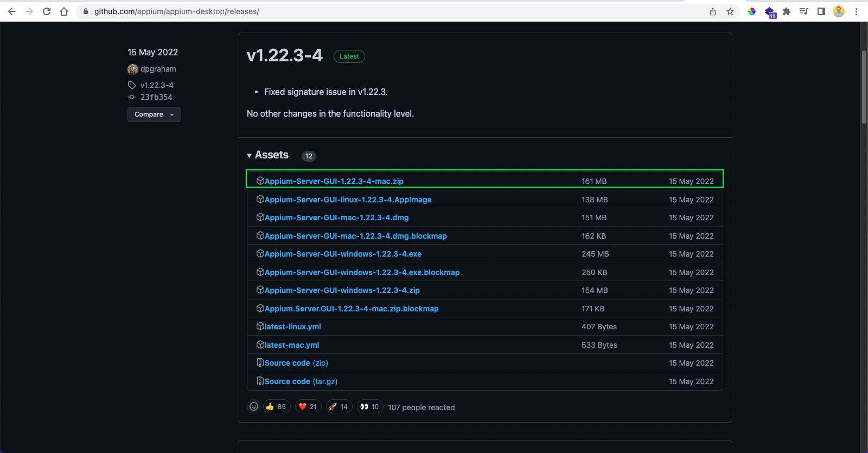Click the 171 KB size value

click(593, 309)
